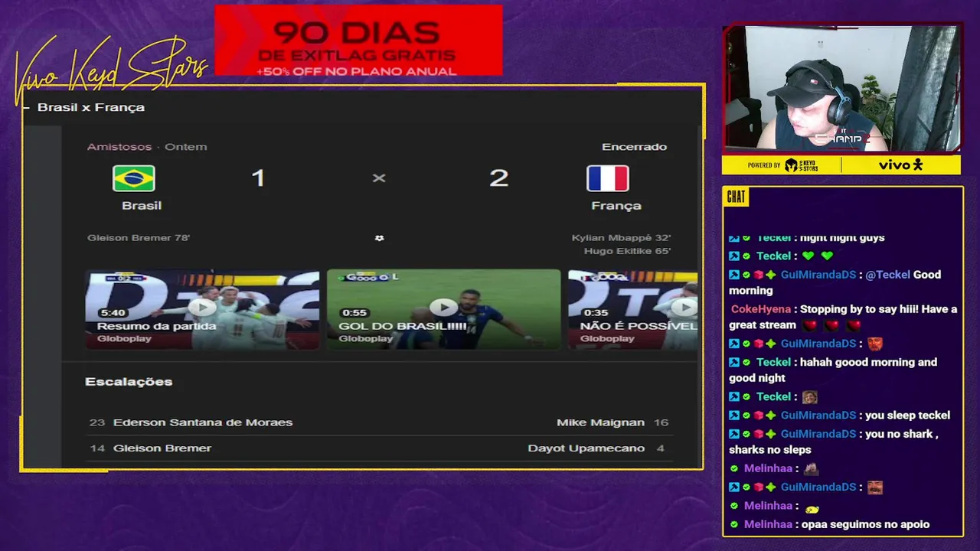Select Dayot Upamecano in the lineup
Viewport: 980px width, 551px height.
click(x=586, y=448)
